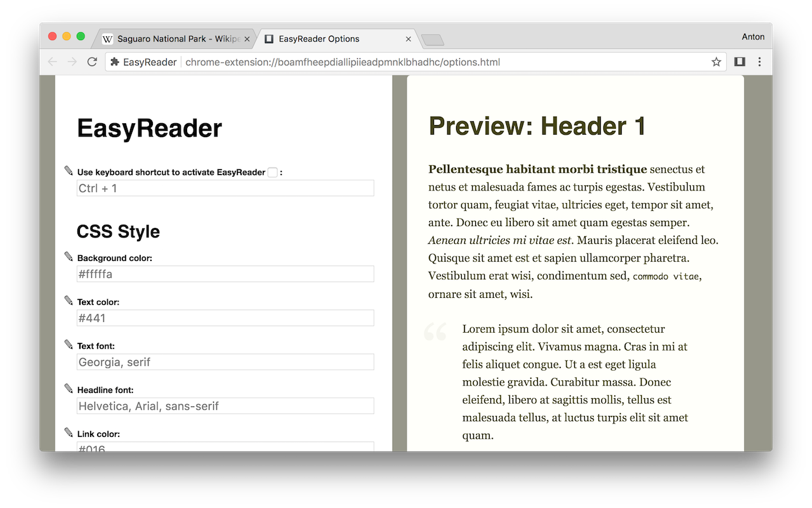This screenshot has width=812, height=508.
Task: Open the reader side panel icon in the toolbar
Action: [x=739, y=62]
